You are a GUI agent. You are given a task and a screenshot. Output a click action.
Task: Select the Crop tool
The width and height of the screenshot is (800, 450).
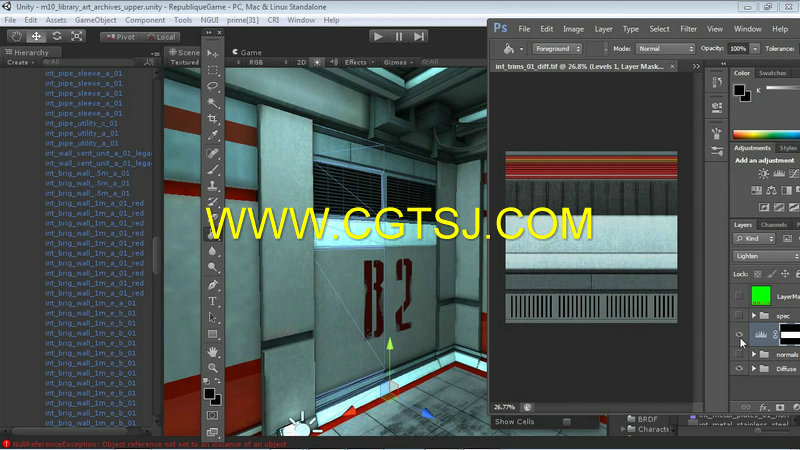click(x=213, y=119)
